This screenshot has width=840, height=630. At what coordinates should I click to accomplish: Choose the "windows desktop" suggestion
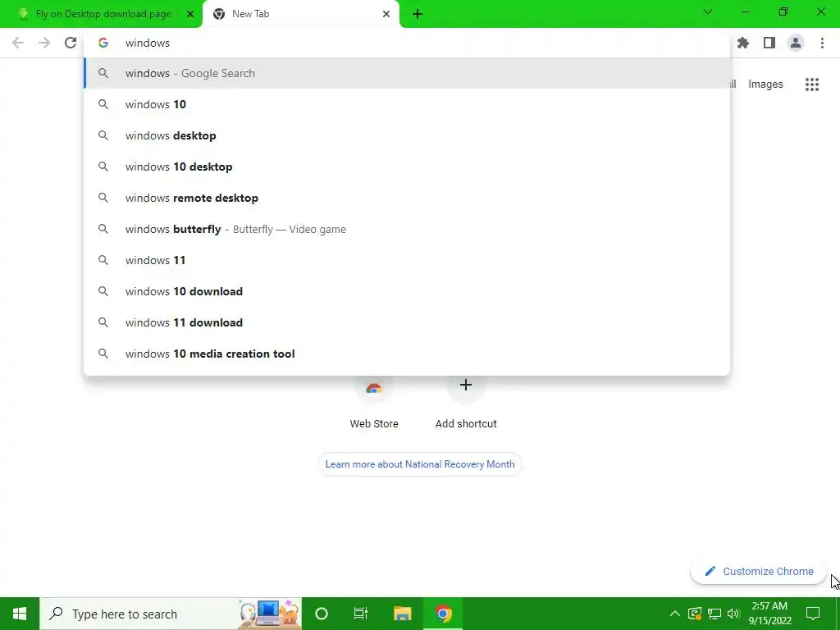(407, 135)
